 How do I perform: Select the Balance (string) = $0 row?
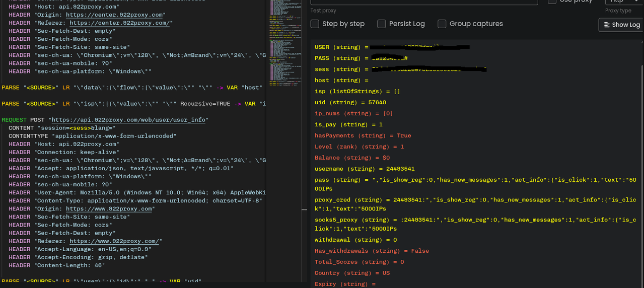352,158
